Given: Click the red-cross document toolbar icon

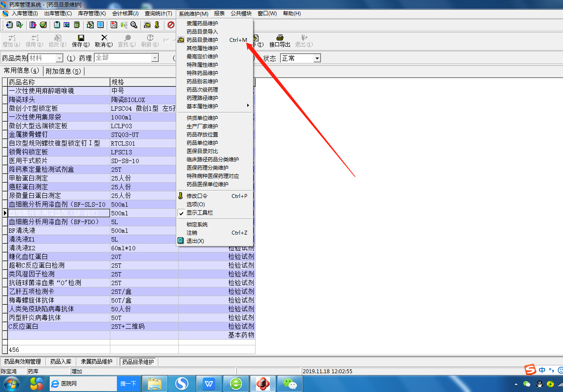Looking at the screenshot, I should pyautogui.click(x=114, y=25).
